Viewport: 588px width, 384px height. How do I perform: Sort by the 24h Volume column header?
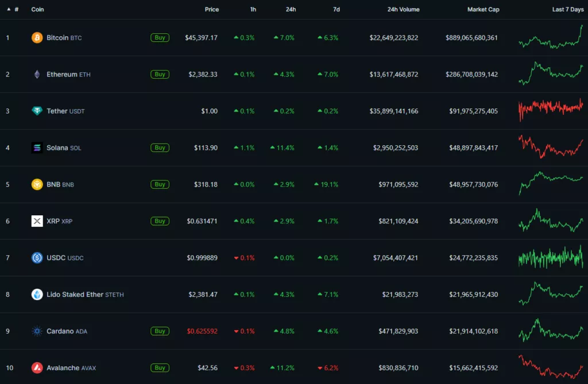tap(404, 9)
